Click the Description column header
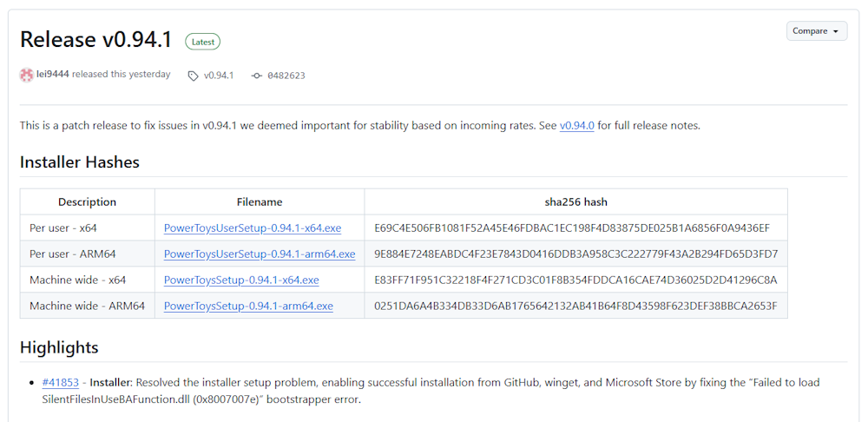Viewport: 868px width, 422px height. (88, 202)
